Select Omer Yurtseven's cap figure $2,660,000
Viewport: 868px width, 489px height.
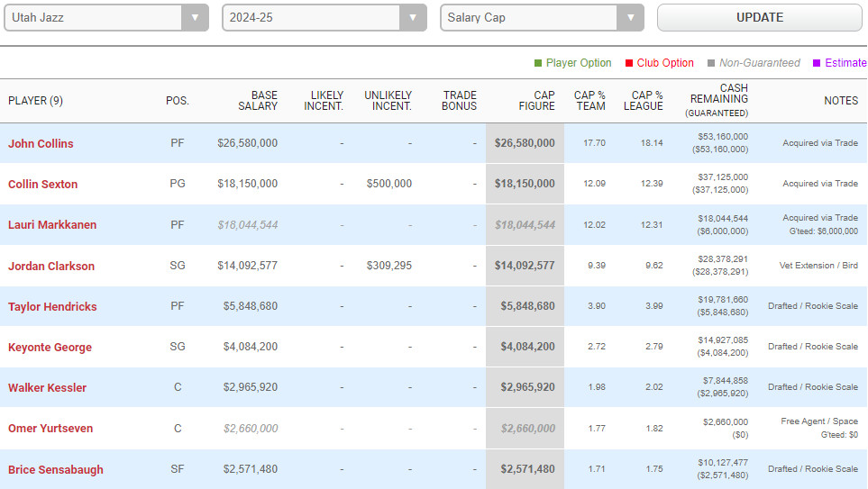point(527,429)
